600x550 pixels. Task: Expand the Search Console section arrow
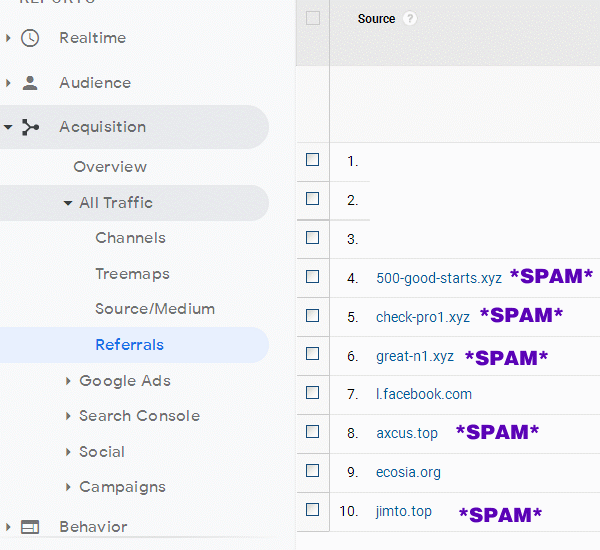pyautogui.click(x=68, y=416)
